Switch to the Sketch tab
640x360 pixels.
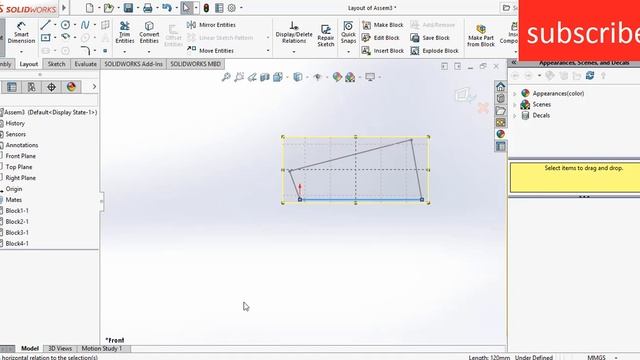tap(56, 64)
